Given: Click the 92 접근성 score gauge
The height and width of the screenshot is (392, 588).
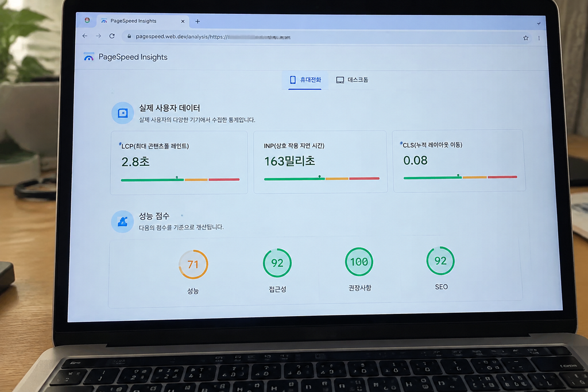Looking at the screenshot, I should (x=277, y=263).
